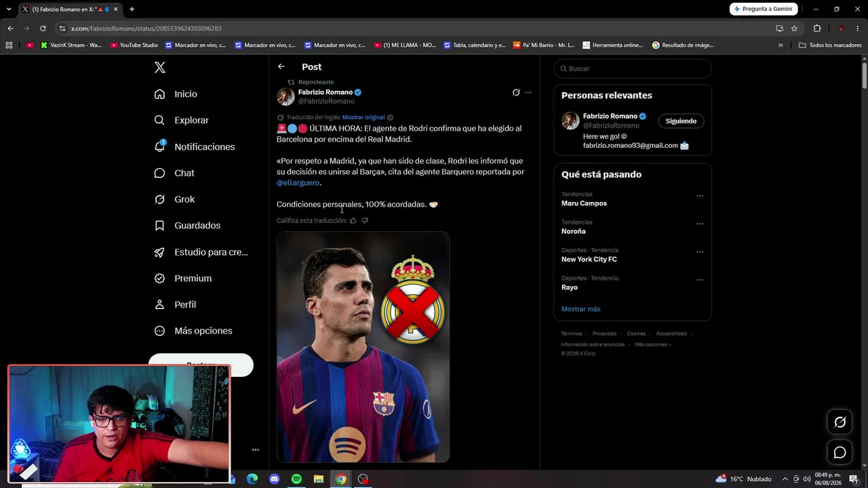This screenshot has width=868, height=488.
Task: Open the Herramienta online bookmark
Action: point(612,45)
